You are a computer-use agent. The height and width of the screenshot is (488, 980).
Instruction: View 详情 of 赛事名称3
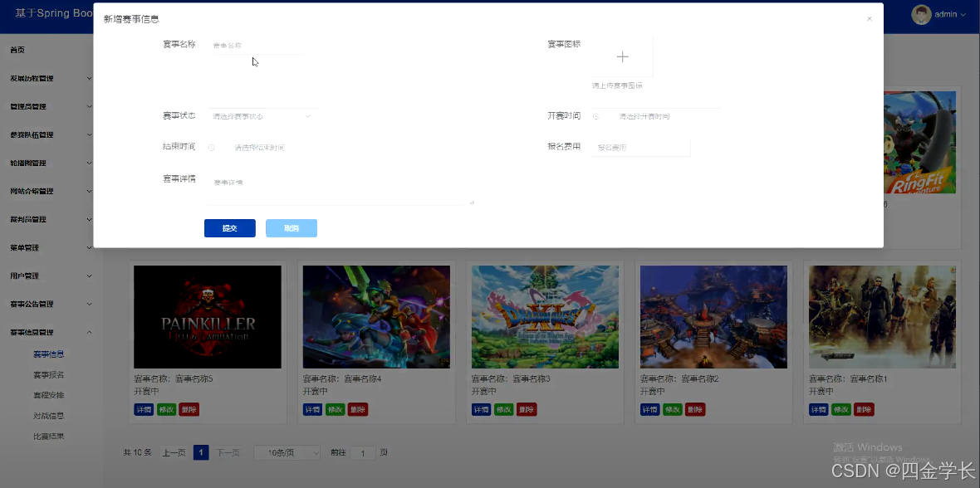[x=481, y=409]
